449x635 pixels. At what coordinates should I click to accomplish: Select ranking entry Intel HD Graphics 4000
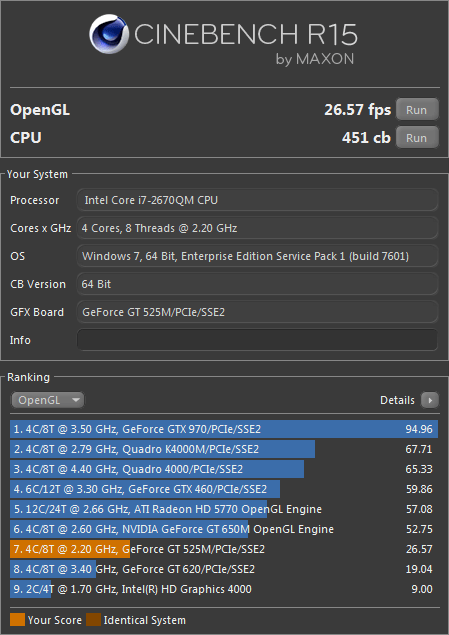pyautogui.click(x=224, y=589)
